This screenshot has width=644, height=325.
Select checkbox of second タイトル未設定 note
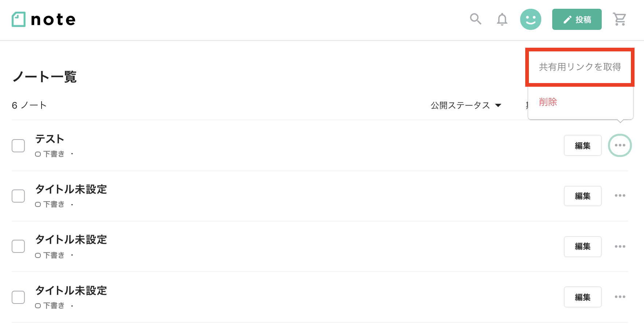[18, 246]
